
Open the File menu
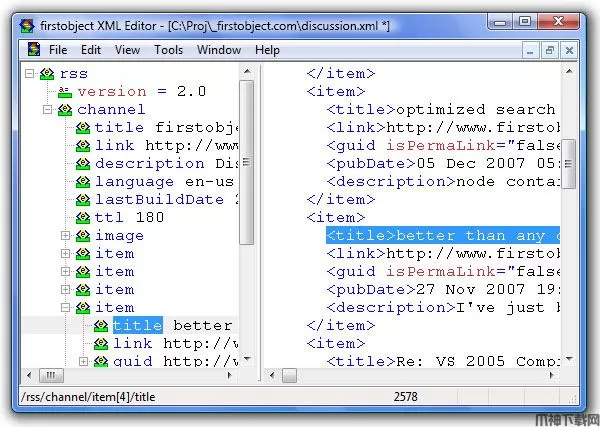[x=58, y=50]
